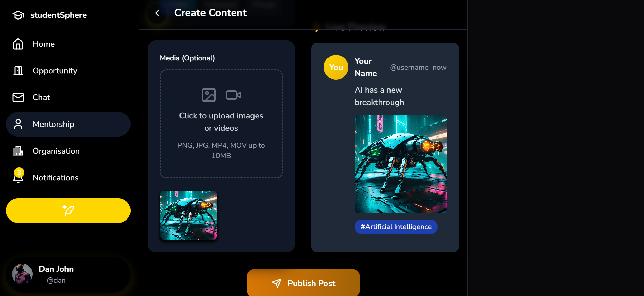Open the Opportunity door icon
The width and height of the screenshot is (644, 296).
(x=18, y=71)
